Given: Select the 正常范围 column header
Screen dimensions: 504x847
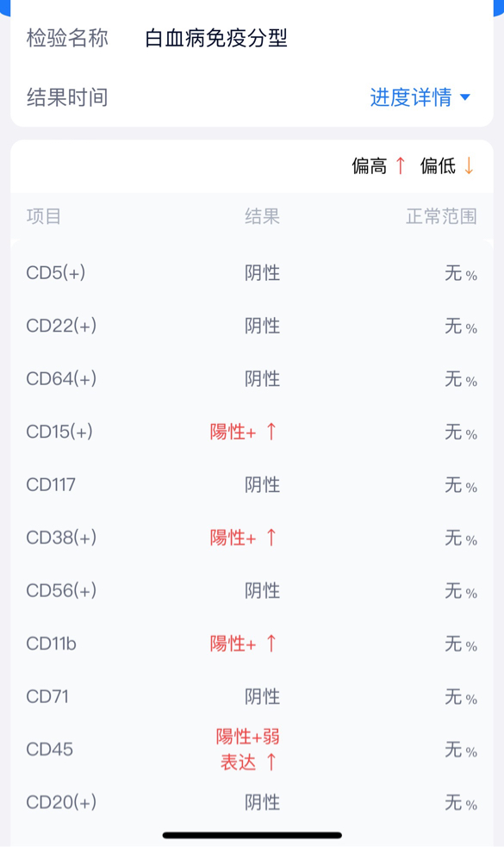Looking at the screenshot, I should pyautogui.click(x=441, y=216).
